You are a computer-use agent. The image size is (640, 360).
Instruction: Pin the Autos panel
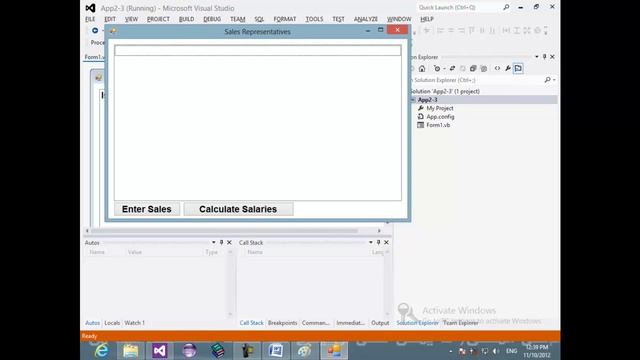pyautogui.click(x=222, y=242)
